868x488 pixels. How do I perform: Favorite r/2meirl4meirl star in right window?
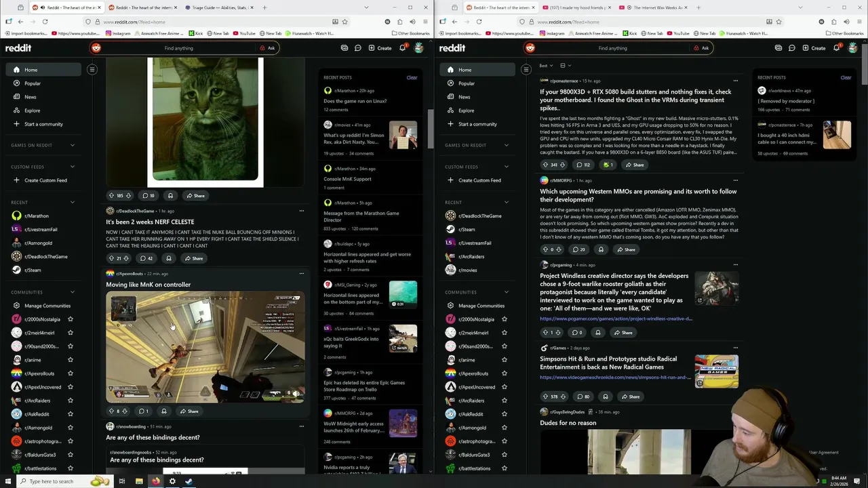pyautogui.click(x=504, y=333)
